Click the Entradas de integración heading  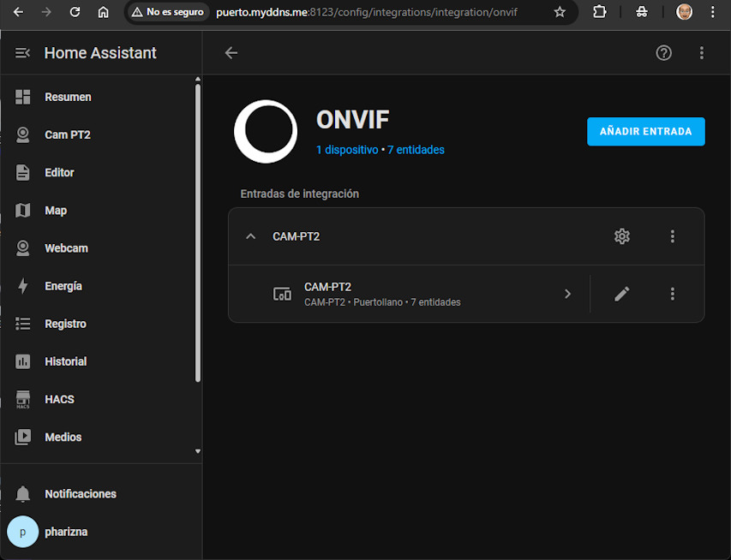[x=300, y=194]
